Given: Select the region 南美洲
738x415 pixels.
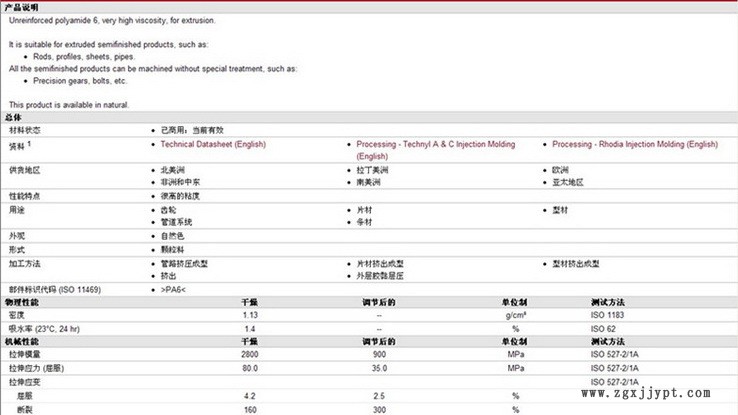Looking at the screenshot, I should [369, 182].
